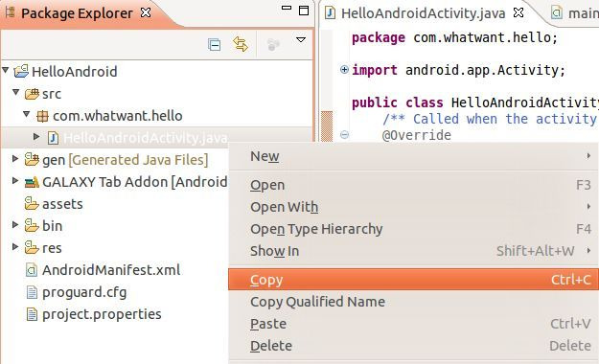Click the GALAXY Tab Addon library icon
This screenshot has height=364, width=599.
32,182
